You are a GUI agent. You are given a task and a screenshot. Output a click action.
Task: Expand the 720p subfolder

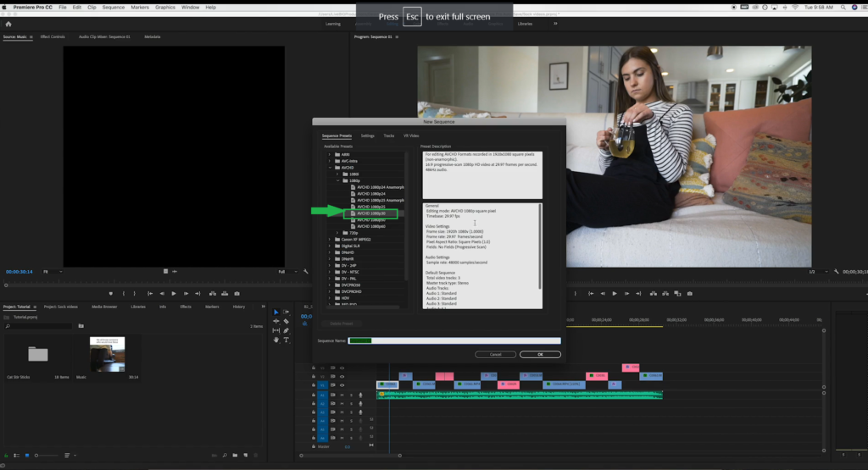337,233
